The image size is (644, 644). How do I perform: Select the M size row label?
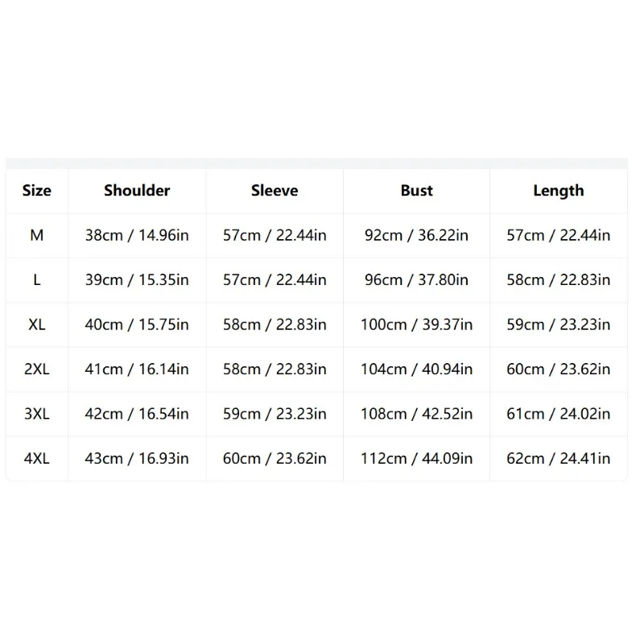pos(37,235)
